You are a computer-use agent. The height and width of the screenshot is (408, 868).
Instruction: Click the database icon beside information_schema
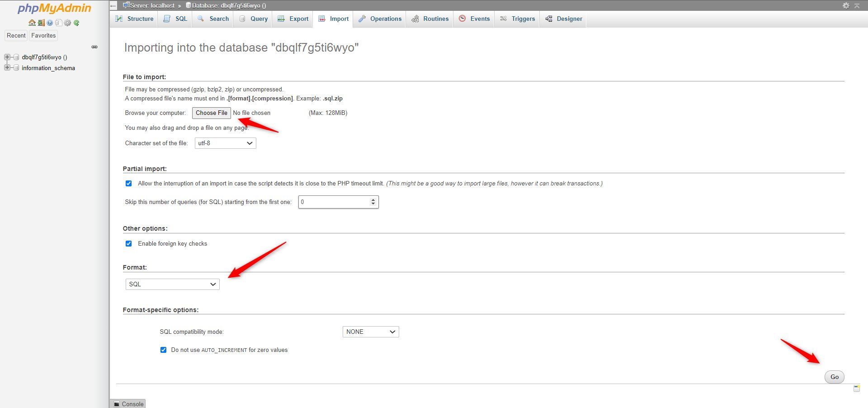click(16, 68)
